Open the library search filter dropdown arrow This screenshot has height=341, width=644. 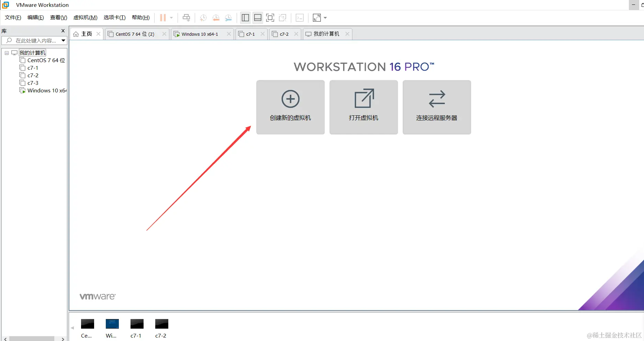click(63, 41)
